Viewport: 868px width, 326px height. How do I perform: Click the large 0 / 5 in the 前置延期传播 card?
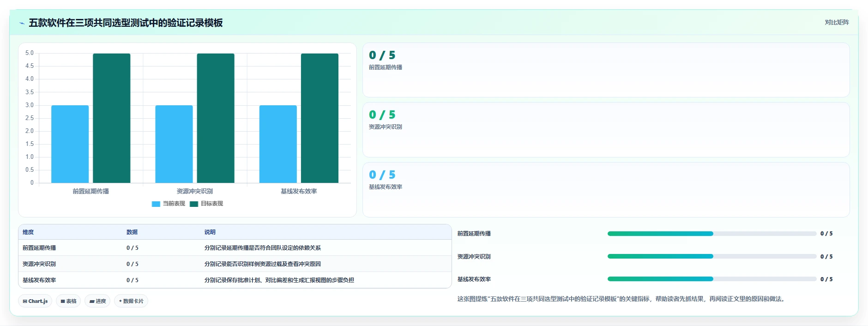(382, 55)
